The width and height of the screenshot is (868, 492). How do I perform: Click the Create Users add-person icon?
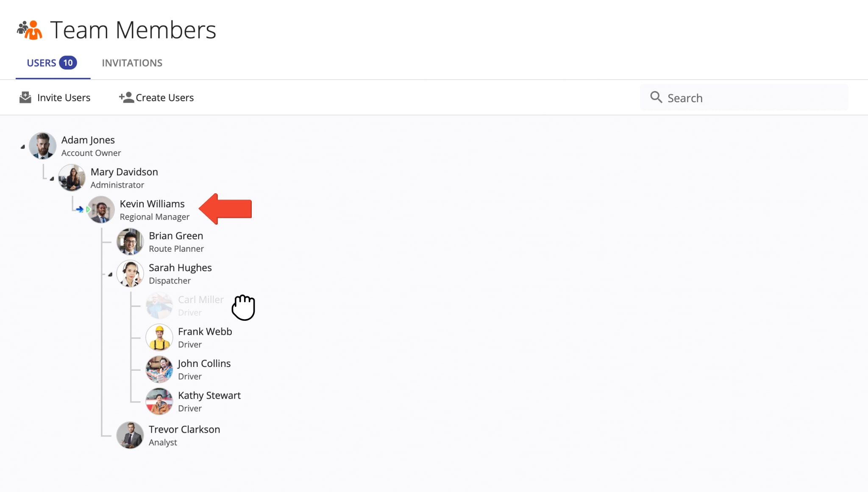(126, 97)
